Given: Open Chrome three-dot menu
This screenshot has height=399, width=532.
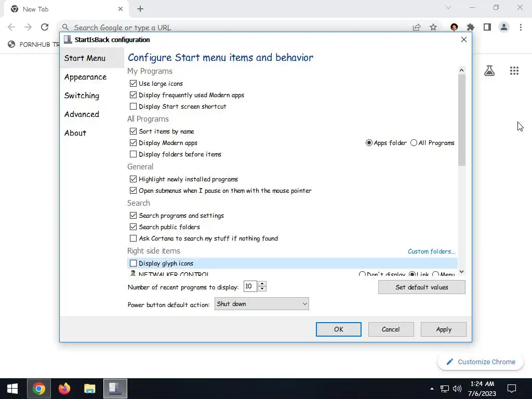Looking at the screenshot, I should click(521, 27).
